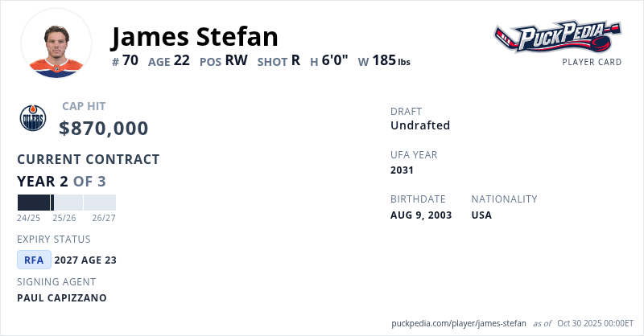
Task: Click the PuckPedia logo
Action: click(557, 37)
